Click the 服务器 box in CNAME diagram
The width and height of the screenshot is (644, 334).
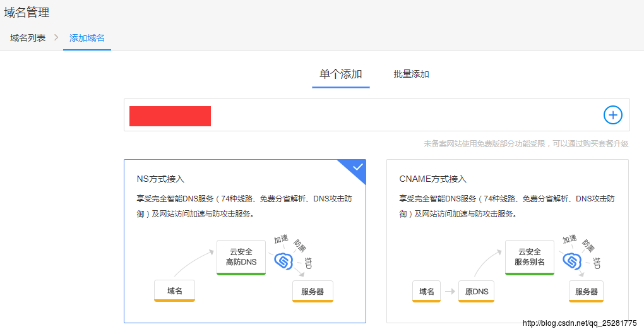[586, 291]
